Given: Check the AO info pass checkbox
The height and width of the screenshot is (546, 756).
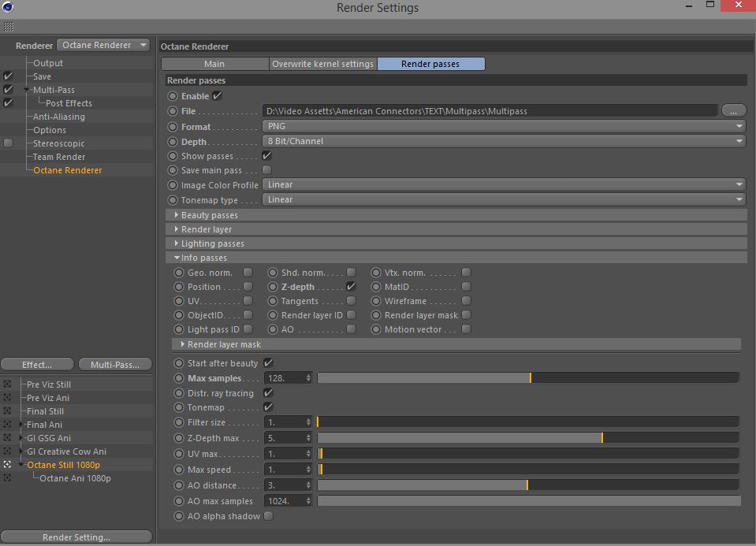Looking at the screenshot, I should coord(351,329).
